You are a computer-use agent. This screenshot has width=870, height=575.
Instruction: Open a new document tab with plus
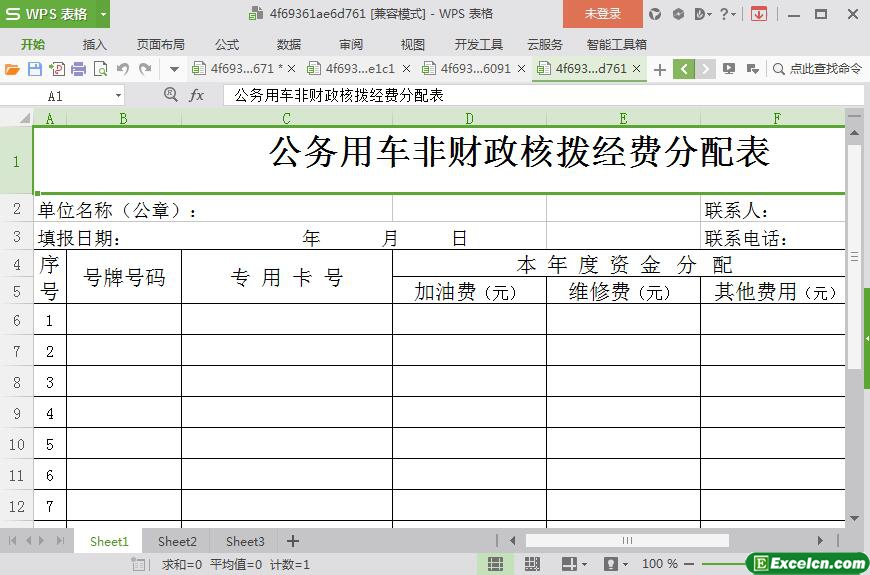[x=660, y=69]
